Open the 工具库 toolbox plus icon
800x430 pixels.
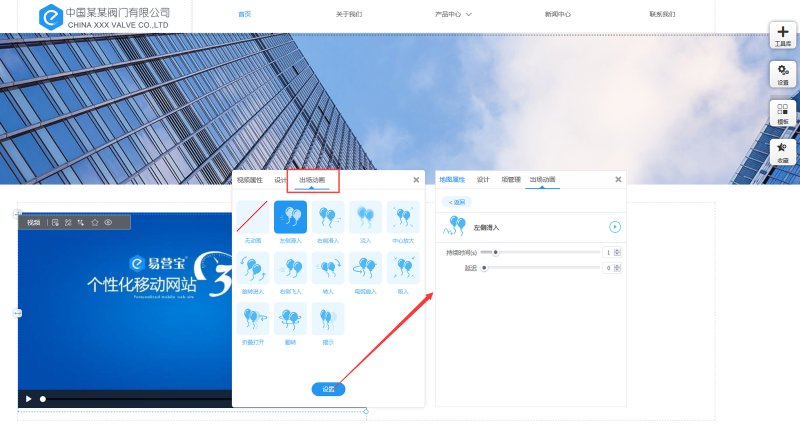coord(782,35)
